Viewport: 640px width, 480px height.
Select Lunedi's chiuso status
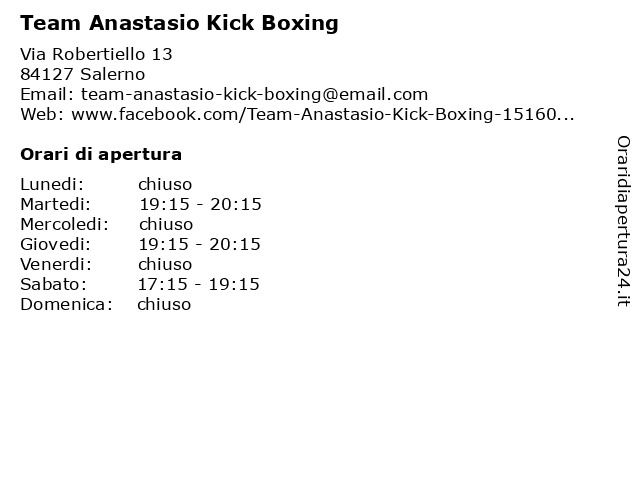tap(165, 184)
